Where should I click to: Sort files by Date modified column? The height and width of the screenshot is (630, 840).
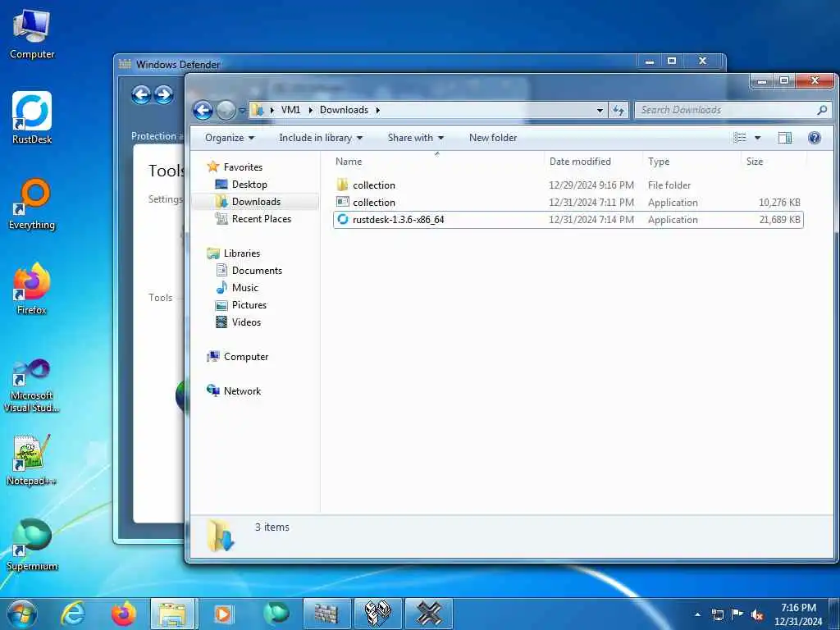pyautogui.click(x=593, y=162)
